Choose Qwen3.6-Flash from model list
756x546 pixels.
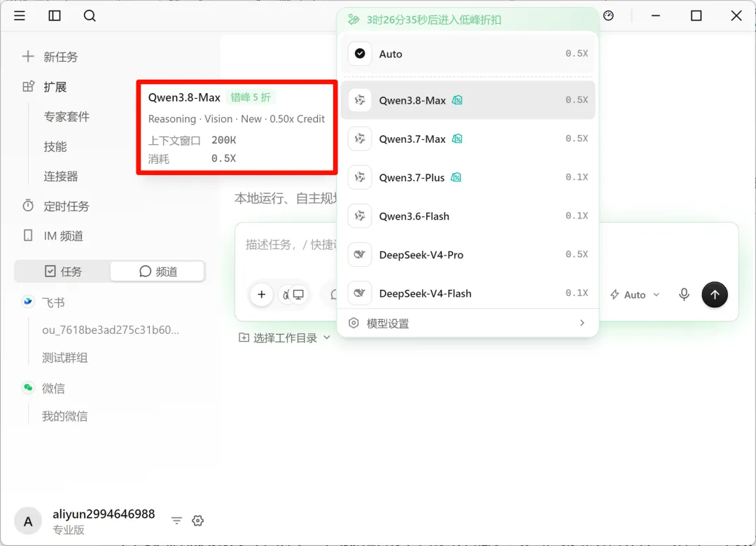tap(468, 216)
